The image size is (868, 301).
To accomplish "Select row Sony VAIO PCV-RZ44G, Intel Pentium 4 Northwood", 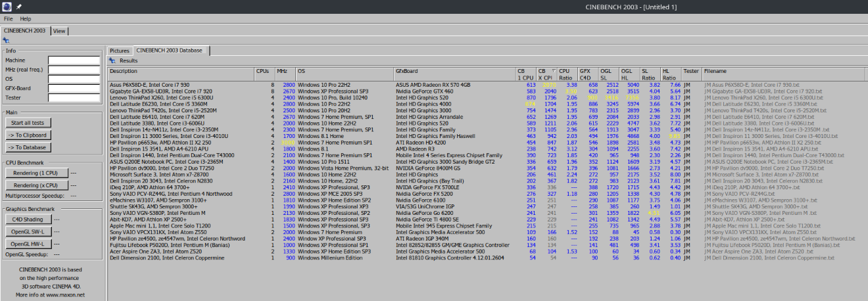I will tap(487, 193).
